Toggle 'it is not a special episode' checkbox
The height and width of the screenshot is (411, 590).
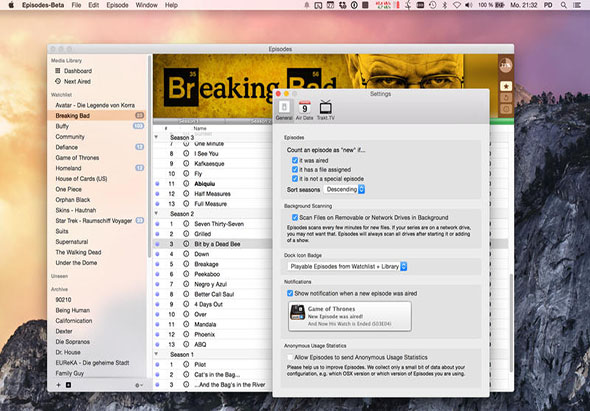pyautogui.click(x=295, y=178)
